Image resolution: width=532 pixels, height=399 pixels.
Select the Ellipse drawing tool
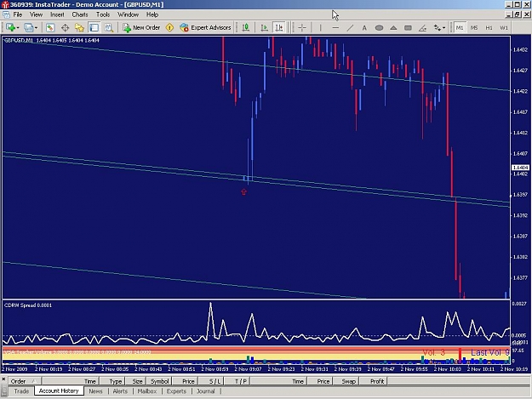point(379,27)
